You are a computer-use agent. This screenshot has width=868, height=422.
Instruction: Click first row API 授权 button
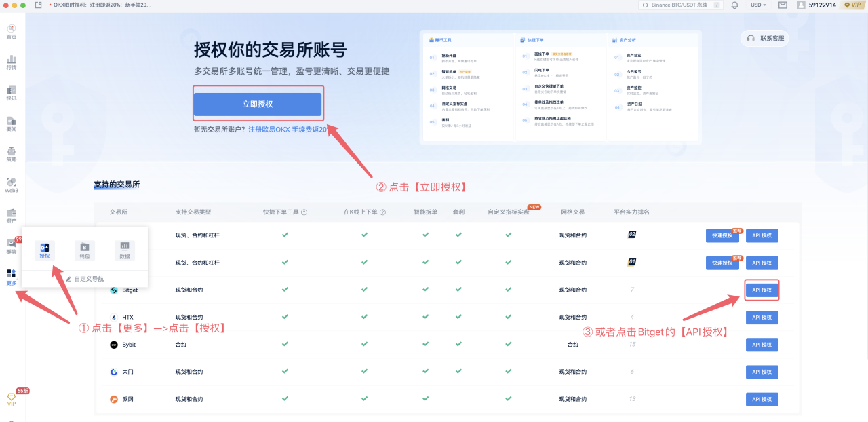coord(762,235)
